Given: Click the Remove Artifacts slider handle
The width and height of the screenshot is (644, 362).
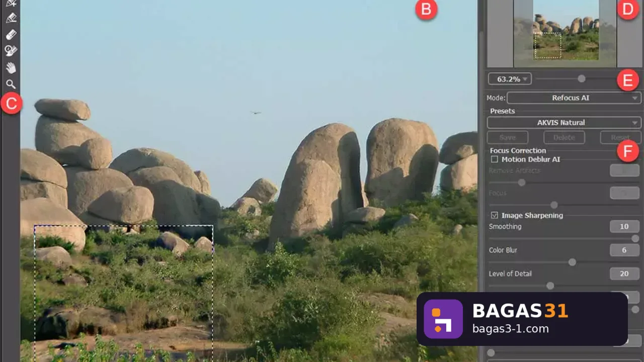Looking at the screenshot, I should pyautogui.click(x=522, y=183).
